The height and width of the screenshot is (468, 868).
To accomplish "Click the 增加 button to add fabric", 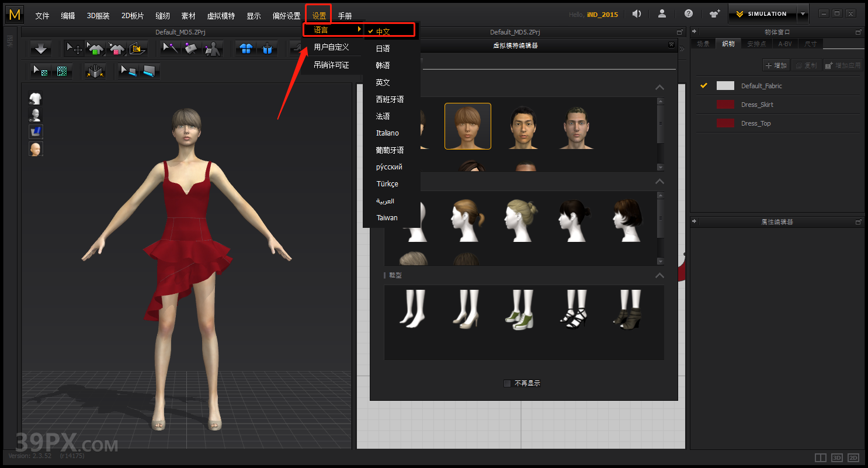I will (x=777, y=65).
